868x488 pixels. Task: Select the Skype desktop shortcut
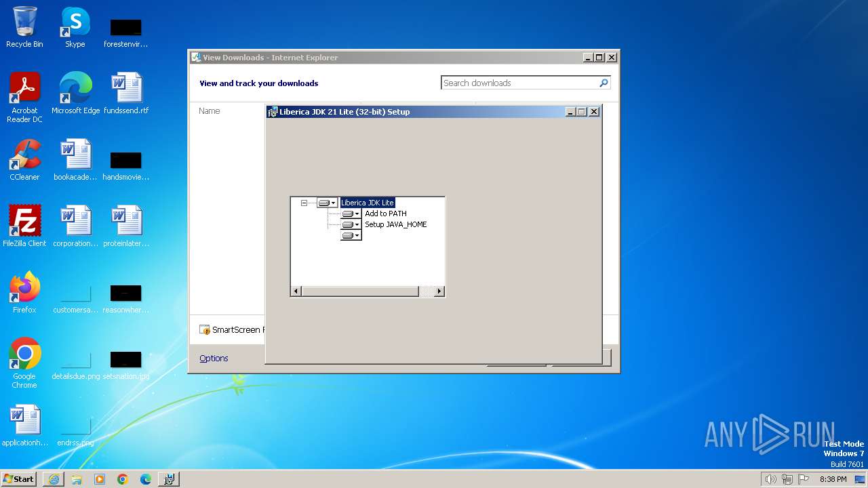tap(75, 27)
